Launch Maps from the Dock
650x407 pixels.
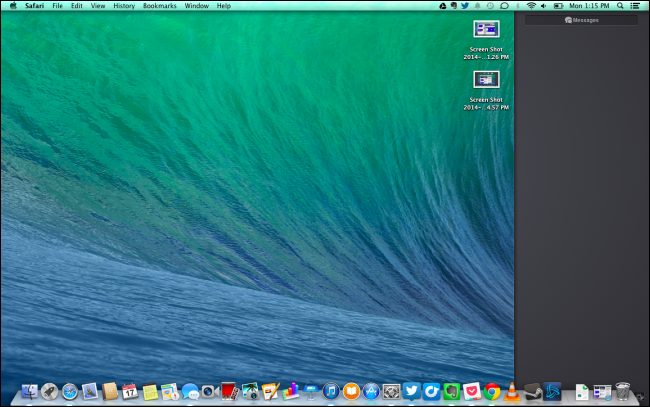click(x=170, y=391)
